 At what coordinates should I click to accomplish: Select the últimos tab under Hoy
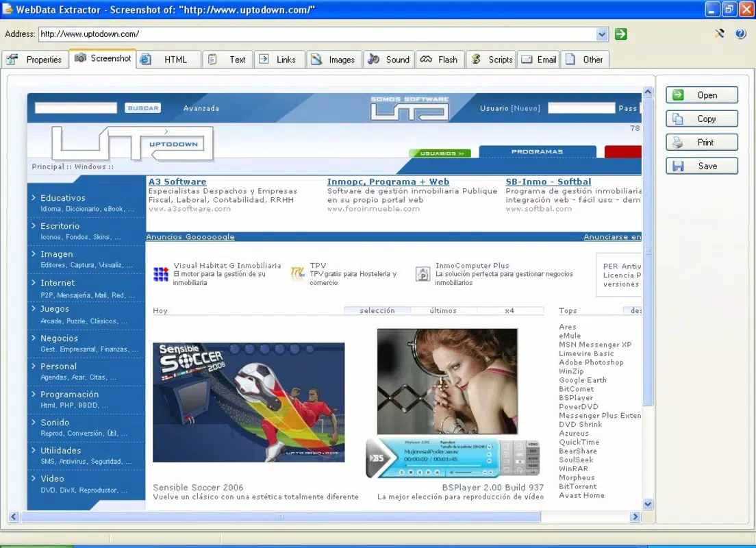[443, 311]
